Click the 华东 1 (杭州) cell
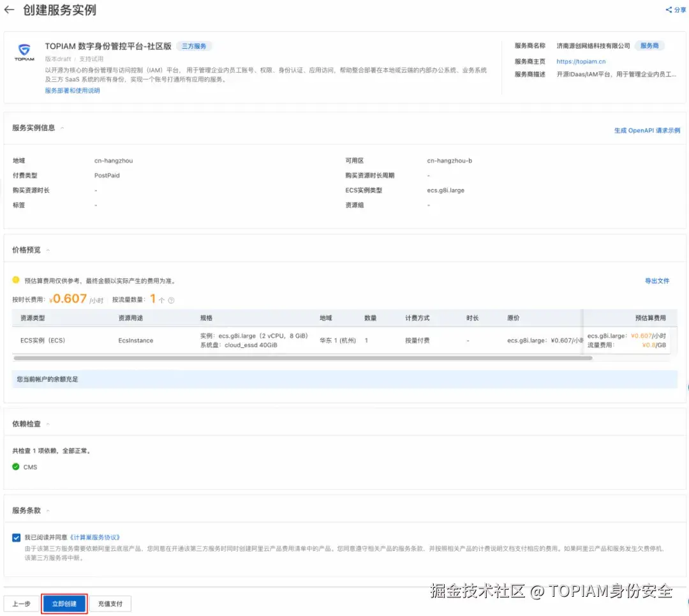 (337, 340)
